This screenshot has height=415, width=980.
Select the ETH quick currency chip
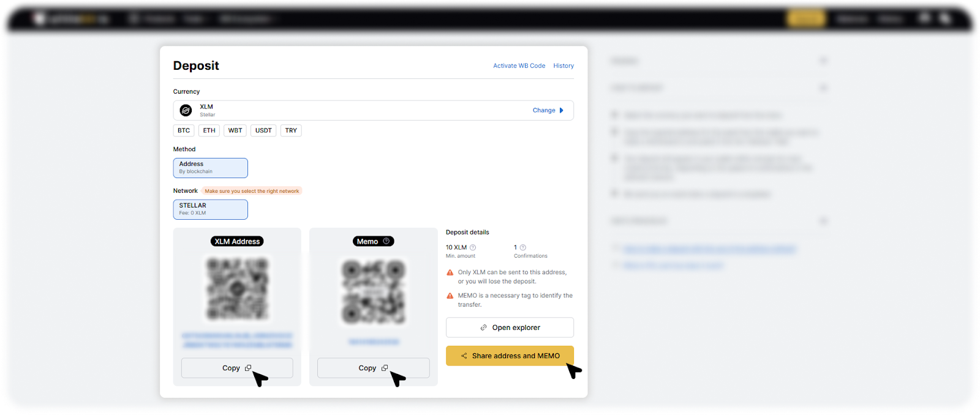[209, 130]
